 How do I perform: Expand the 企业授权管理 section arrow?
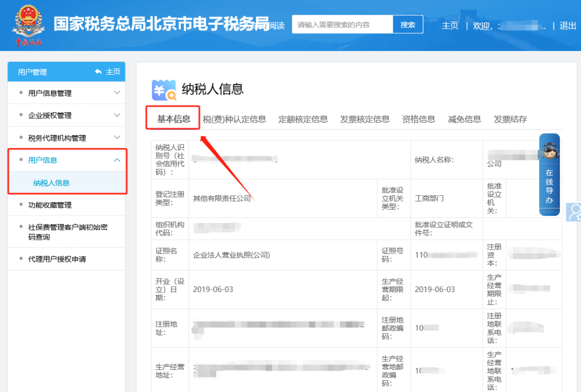pos(117,115)
